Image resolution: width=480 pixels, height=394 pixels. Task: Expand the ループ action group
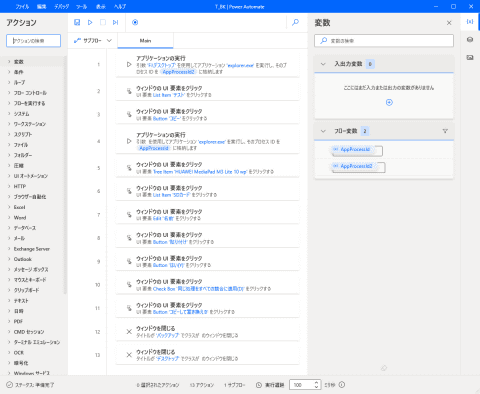point(9,82)
